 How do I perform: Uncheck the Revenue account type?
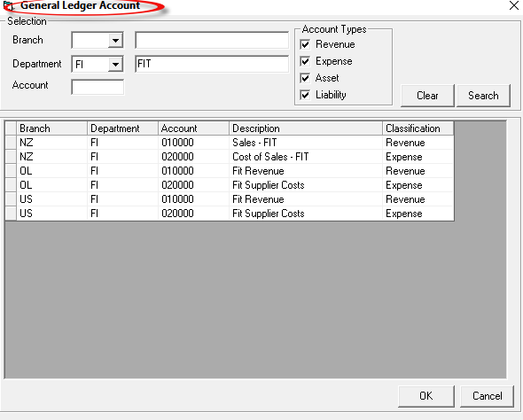tap(305, 44)
